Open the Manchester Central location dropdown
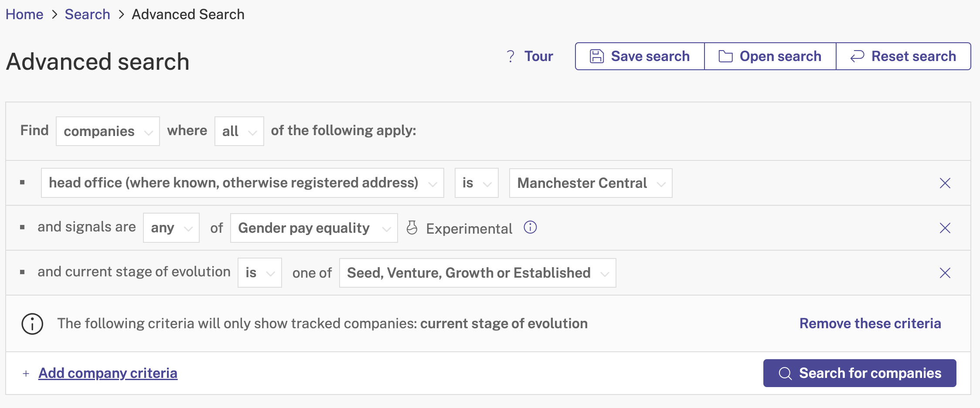 [x=591, y=183]
